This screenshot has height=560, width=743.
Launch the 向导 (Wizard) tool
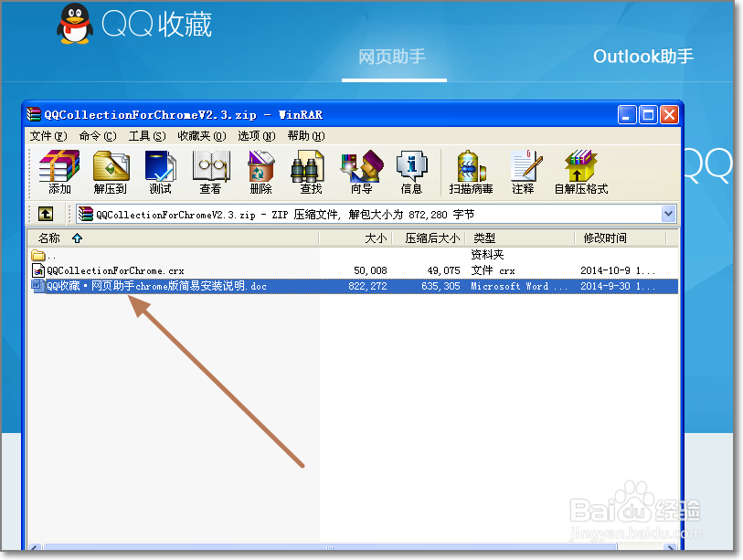pyautogui.click(x=362, y=172)
